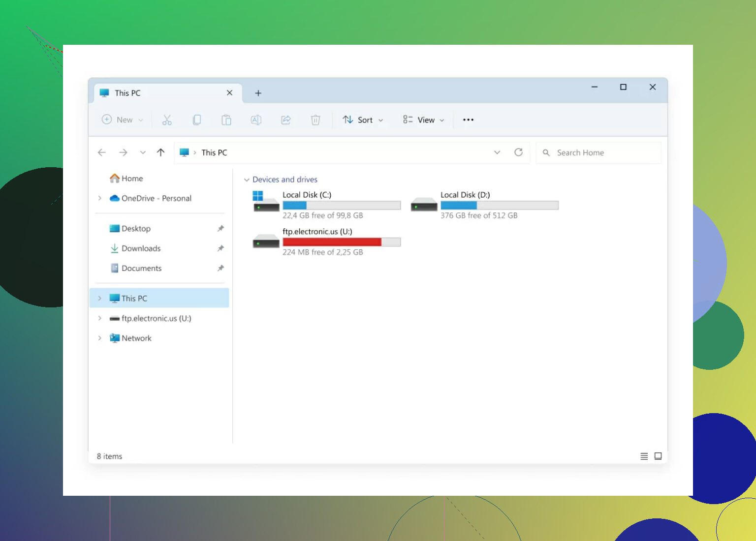Click the Copy icon in toolbar
This screenshot has width=756, height=541.
coord(197,120)
